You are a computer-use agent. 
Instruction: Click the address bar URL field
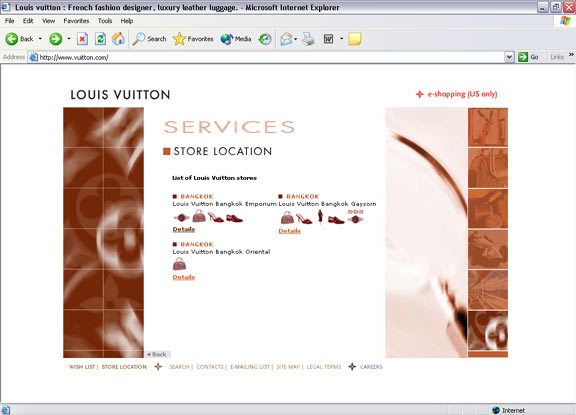[x=267, y=57]
